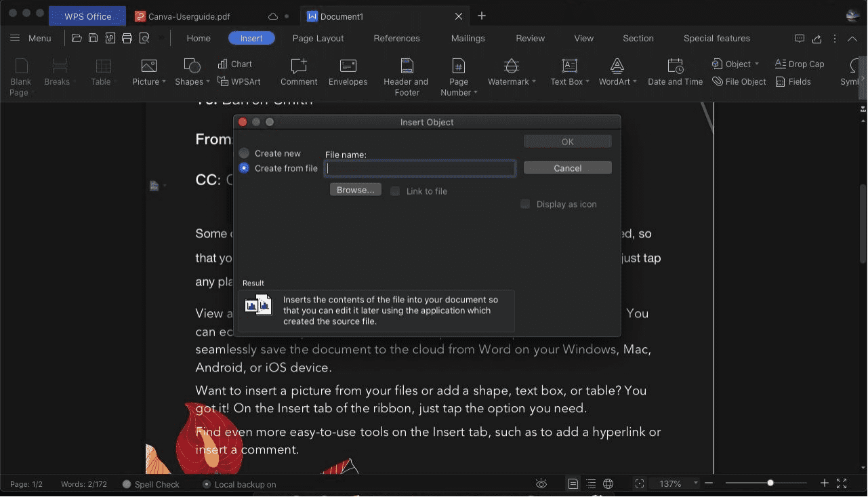Open Header and Footer editing
868x497 pixels.
pyautogui.click(x=405, y=75)
